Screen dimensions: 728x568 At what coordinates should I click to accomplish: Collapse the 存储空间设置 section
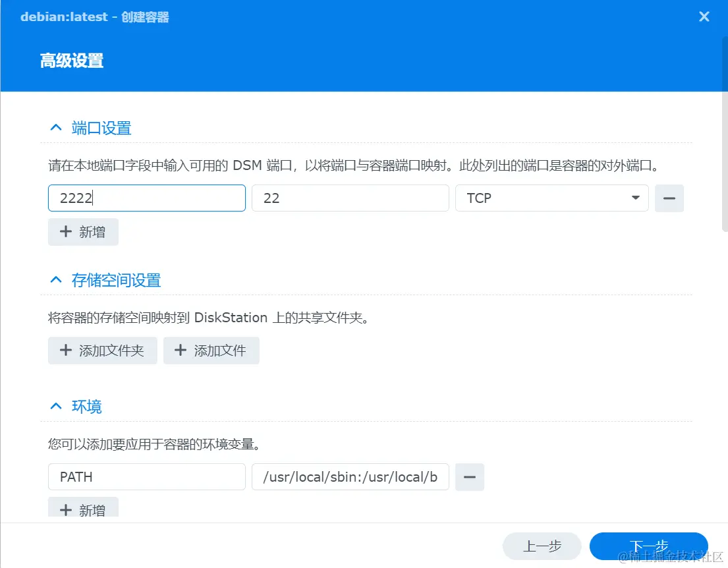click(x=55, y=279)
